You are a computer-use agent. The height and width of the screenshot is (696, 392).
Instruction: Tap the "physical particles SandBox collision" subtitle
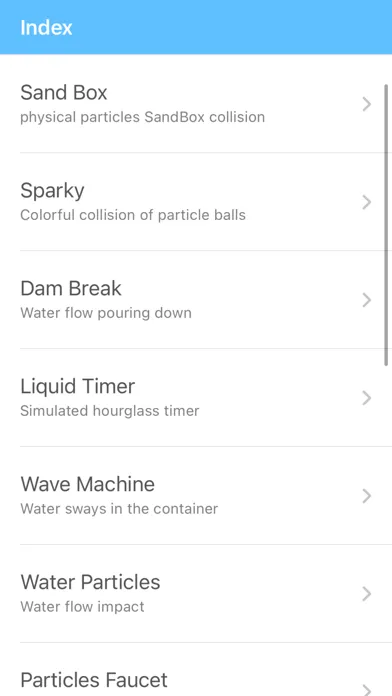tap(143, 118)
